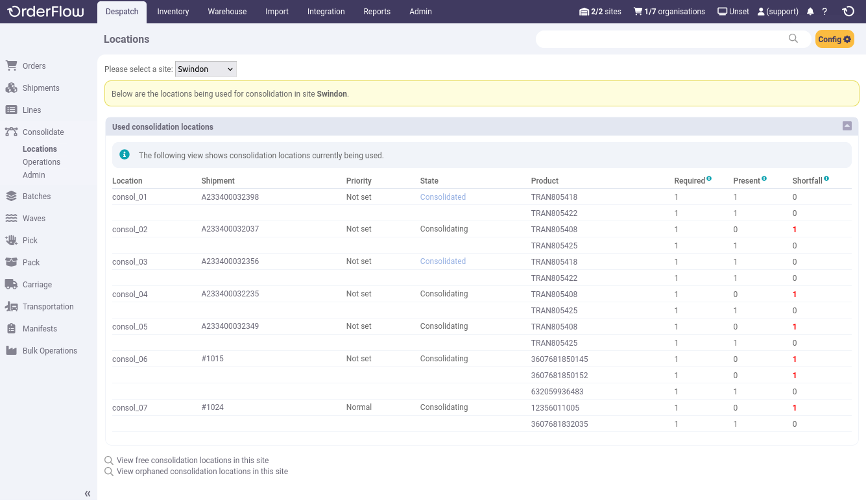
Task: Click location consol_07
Action: coord(130,407)
